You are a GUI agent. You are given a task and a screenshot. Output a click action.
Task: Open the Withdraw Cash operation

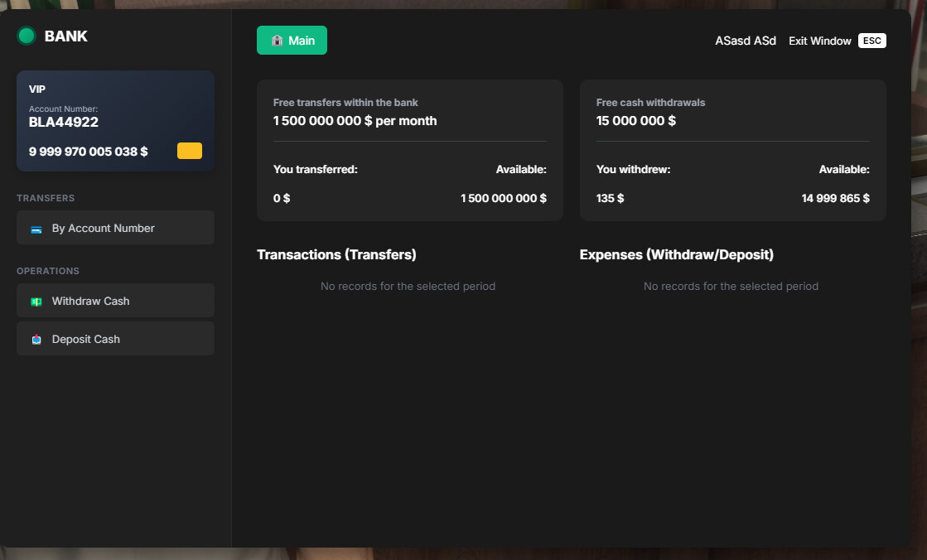[x=115, y=301]
